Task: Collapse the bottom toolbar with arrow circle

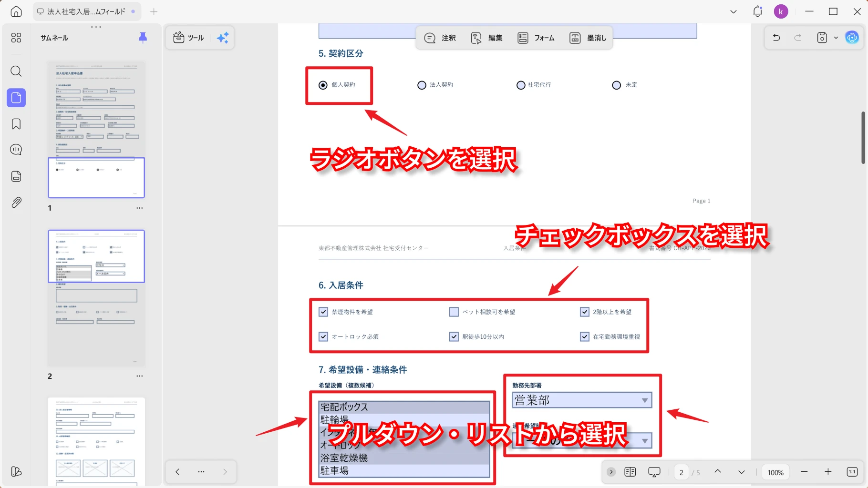Action: pos(611,472)
